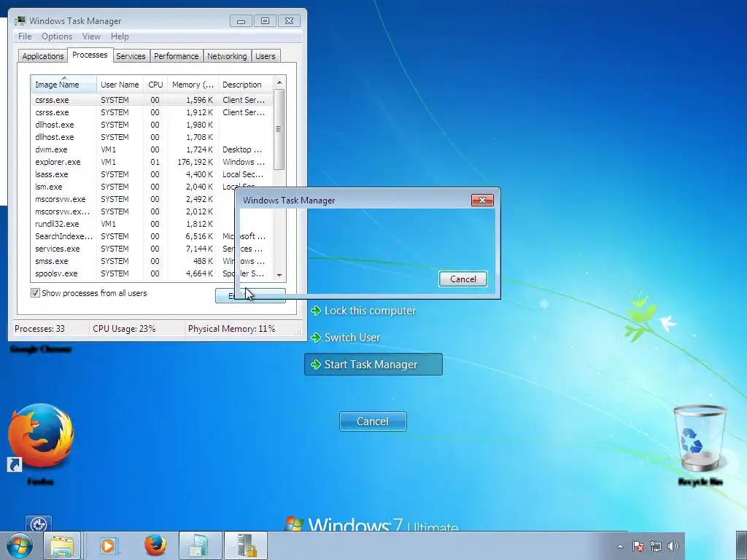This screenshot has height=560, width=747.
Task: Select the Processes tab
Action: point(90,55)
